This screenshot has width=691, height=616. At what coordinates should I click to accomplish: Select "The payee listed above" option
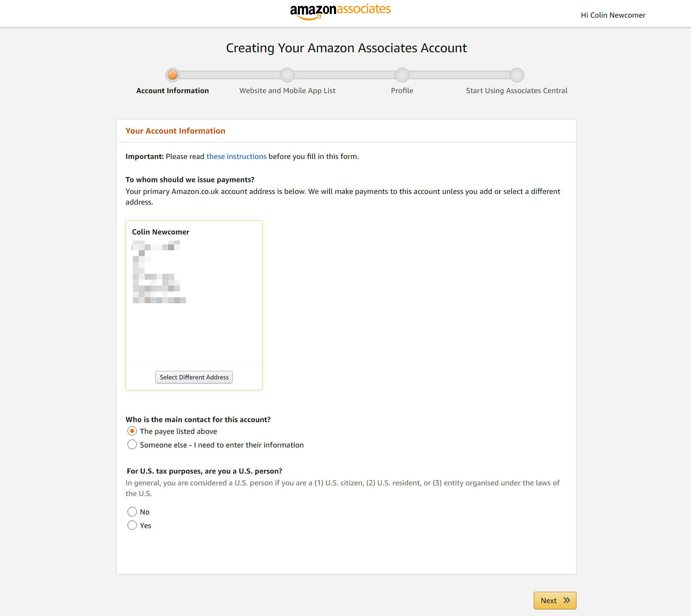132,431
